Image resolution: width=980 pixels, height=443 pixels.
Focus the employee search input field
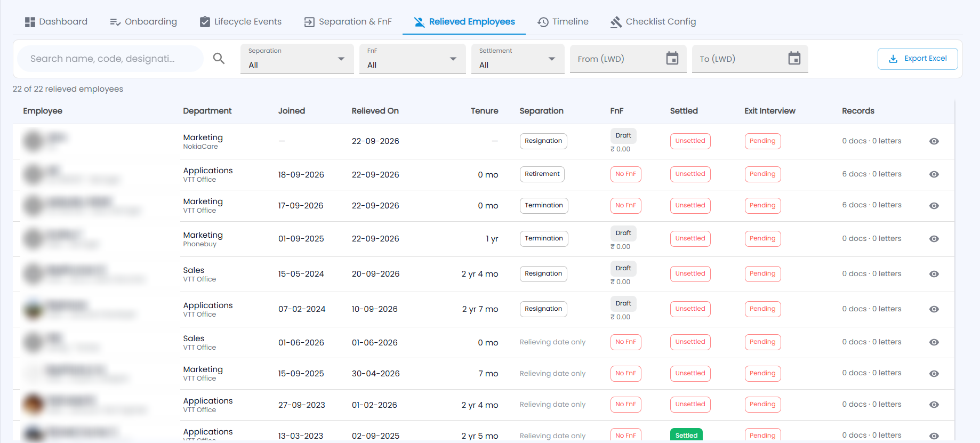coord(110,59)
